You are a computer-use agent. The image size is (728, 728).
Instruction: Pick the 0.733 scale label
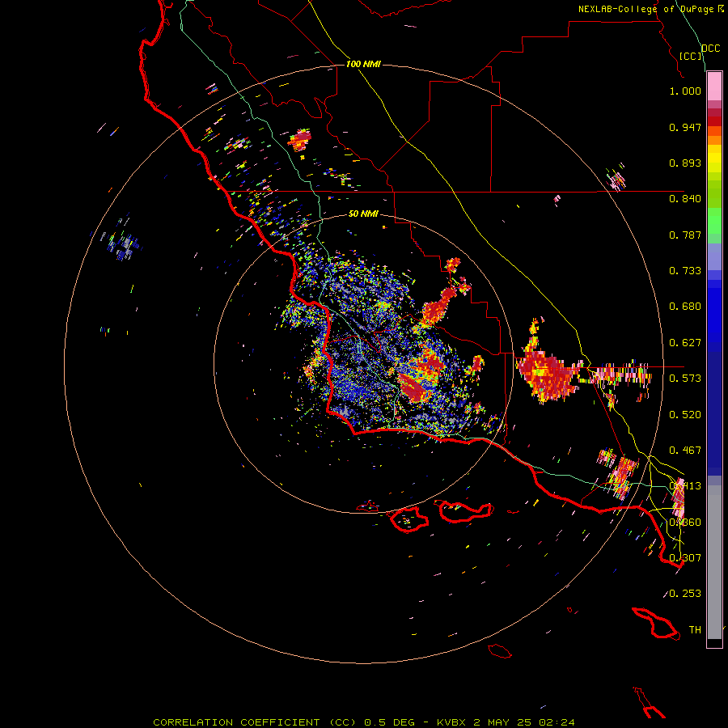(x=685, y=271)
